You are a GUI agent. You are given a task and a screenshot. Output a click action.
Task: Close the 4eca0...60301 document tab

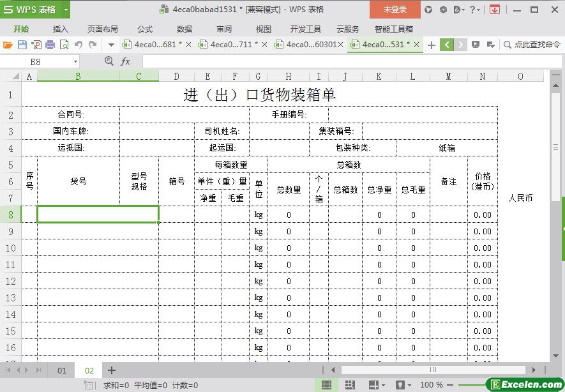tap(340, 45)
